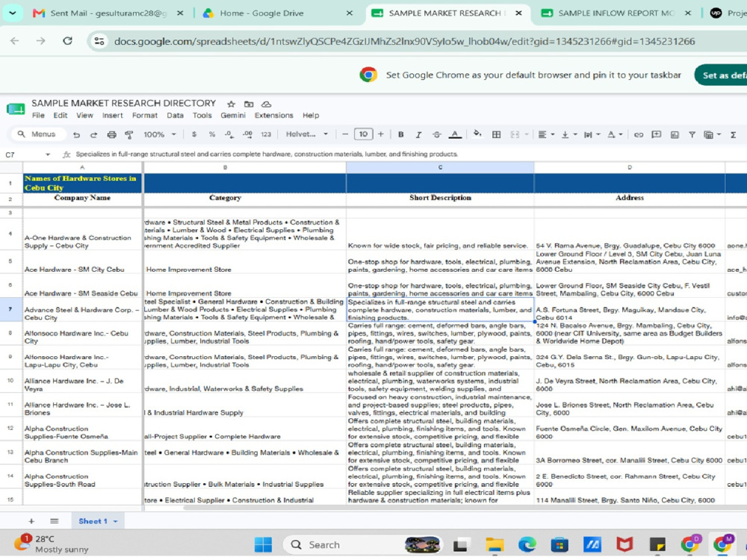
Task: Open the Extensions menu
Action: tap(274, 115)
